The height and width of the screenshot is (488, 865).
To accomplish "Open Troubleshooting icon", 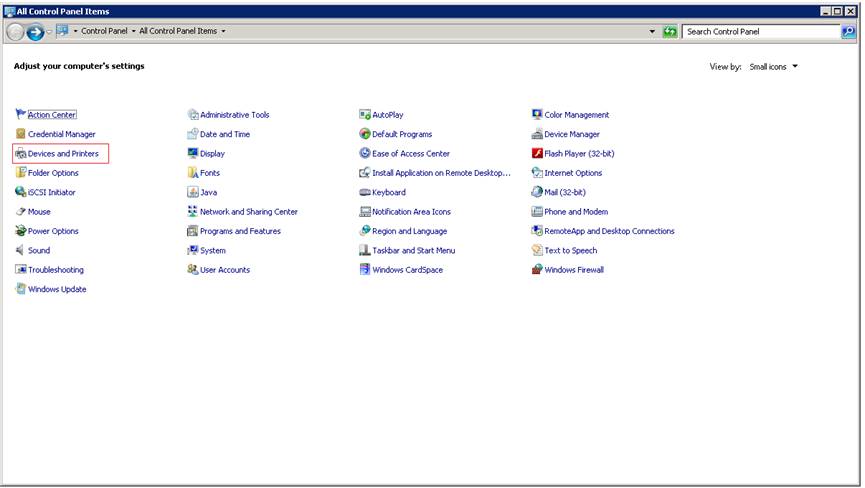I will 20,269.
